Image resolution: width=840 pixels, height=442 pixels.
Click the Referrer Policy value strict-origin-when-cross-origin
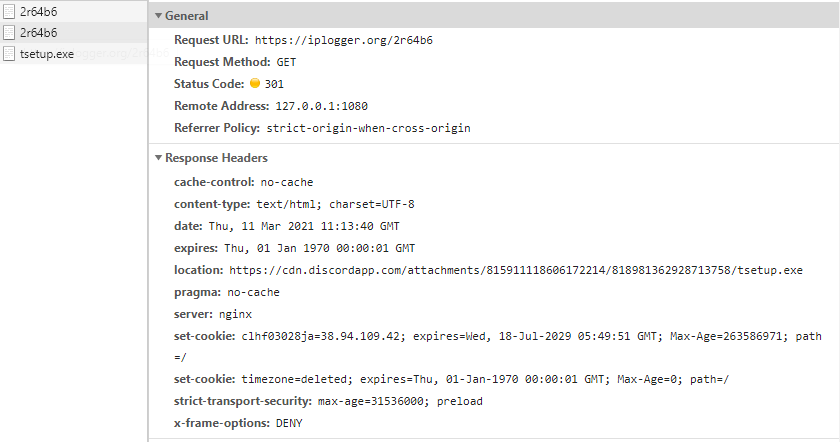pyautogui.click(x=368, y=128)
